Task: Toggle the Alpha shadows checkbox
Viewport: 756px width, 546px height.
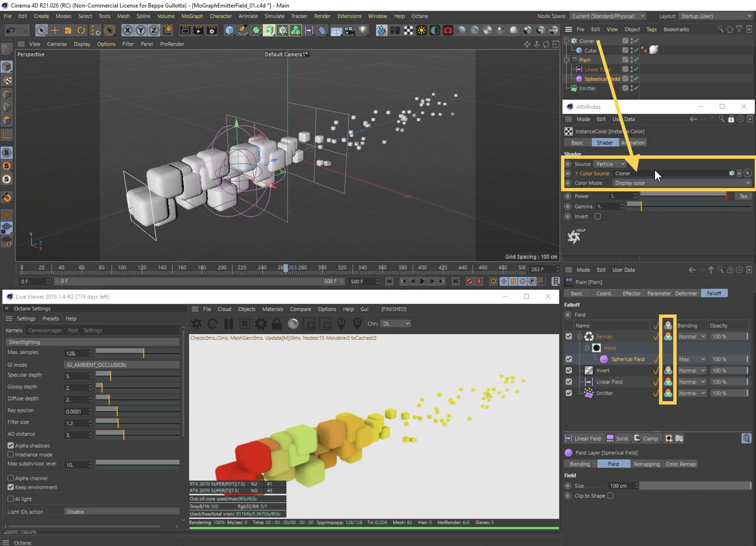Action: point(11,445)
